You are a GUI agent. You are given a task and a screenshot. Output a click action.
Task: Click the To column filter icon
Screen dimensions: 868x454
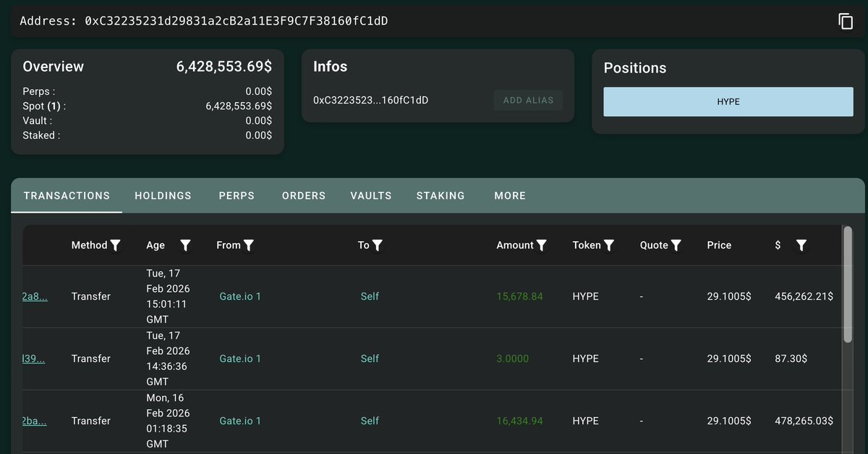(x=377, y=245)
